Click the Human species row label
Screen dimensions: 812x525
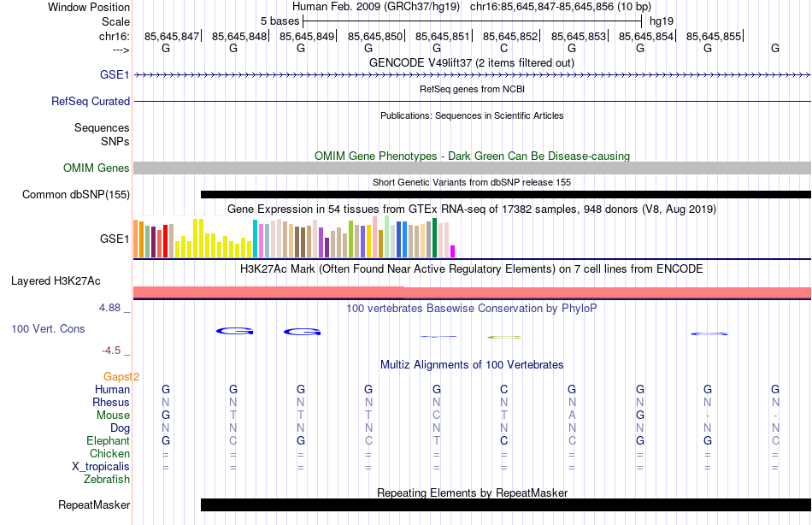click(112, 390)
